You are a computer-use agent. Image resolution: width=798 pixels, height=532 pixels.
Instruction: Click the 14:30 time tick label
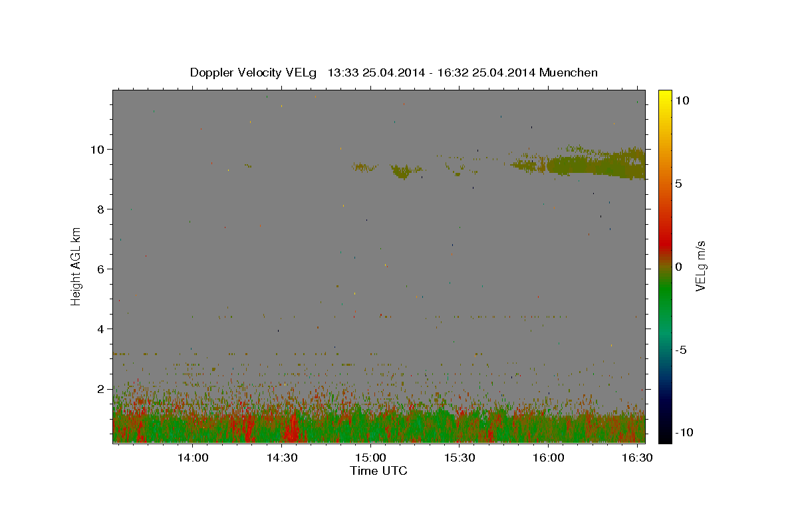pos(282,458)
